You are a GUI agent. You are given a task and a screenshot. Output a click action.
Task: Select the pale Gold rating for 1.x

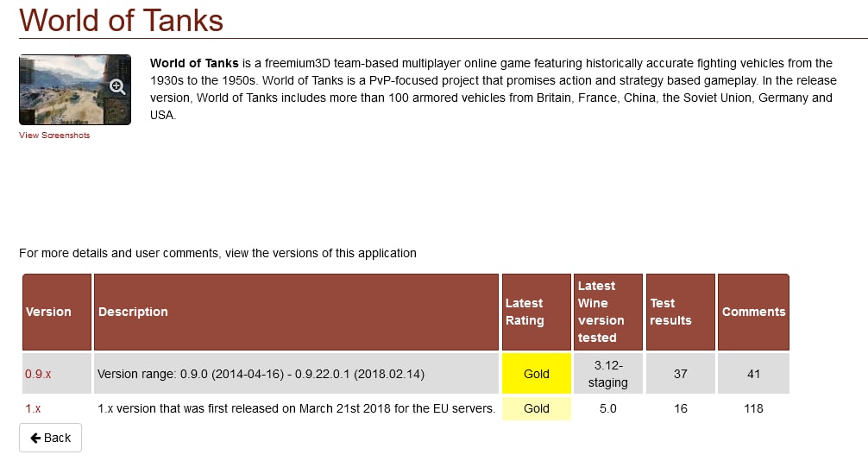(x=537, y=408)
